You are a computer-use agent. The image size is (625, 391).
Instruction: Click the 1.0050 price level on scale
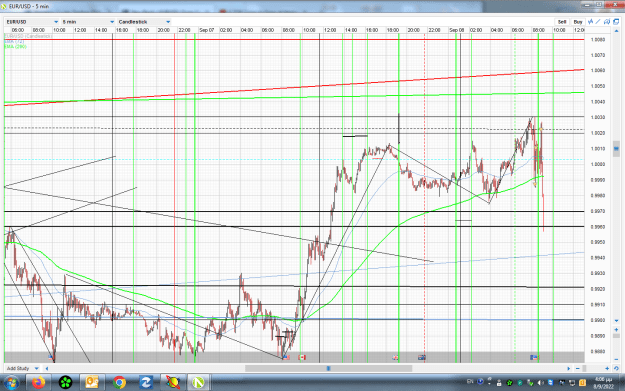(x=598, y=86)
